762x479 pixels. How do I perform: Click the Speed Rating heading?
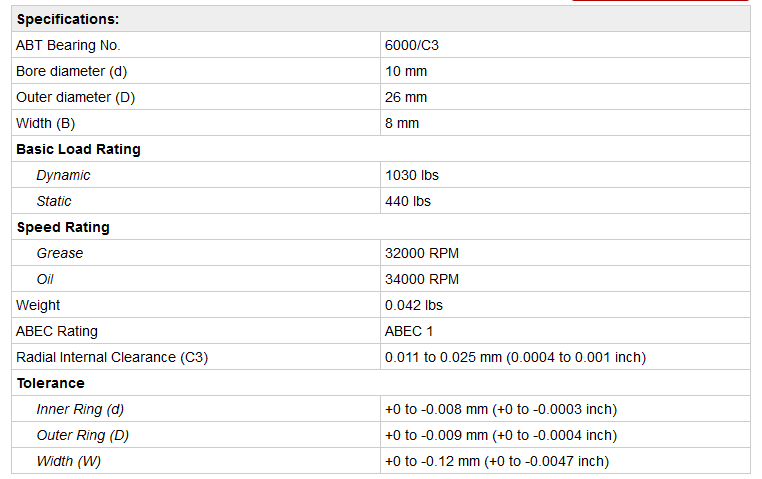click(x=63, y=227)
